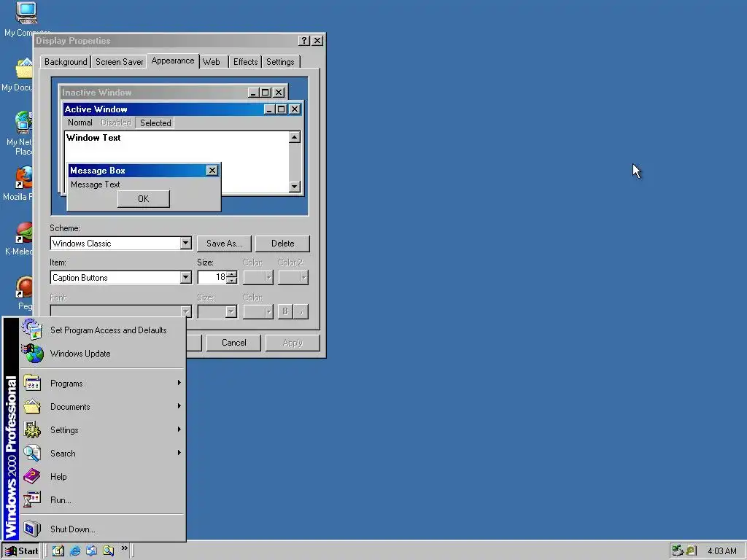747x560 pixels.
Task: Click the Run icon in Start menu
Action: click(x=32, y=499)
